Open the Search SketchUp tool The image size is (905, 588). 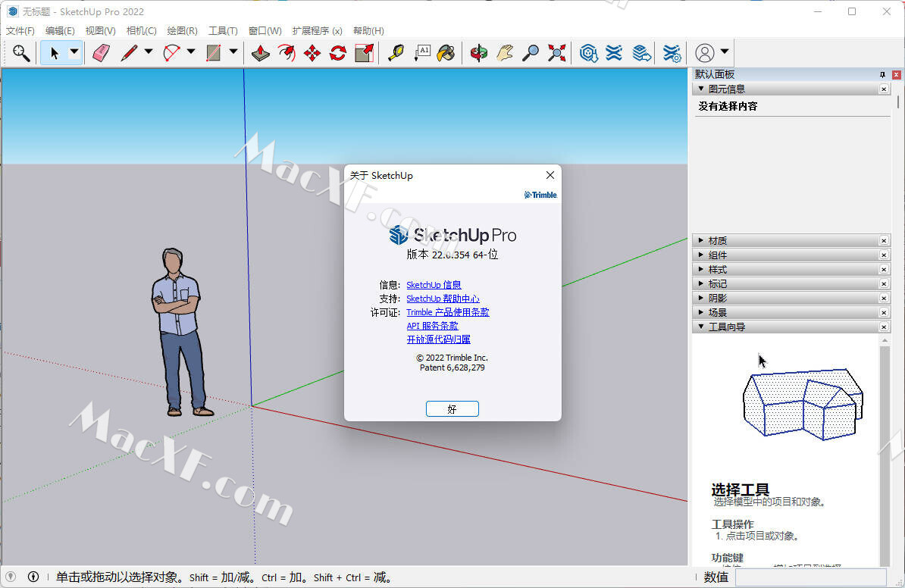pos(20,53)
